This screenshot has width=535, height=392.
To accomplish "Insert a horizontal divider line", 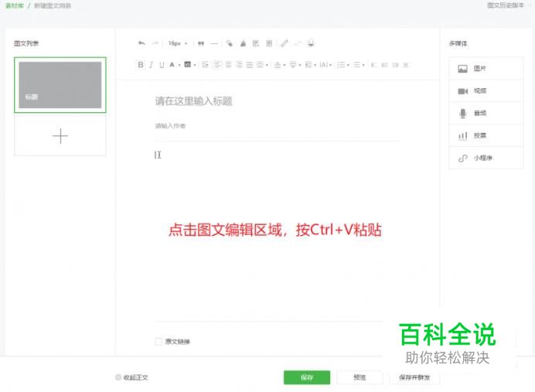I will 214,43.
